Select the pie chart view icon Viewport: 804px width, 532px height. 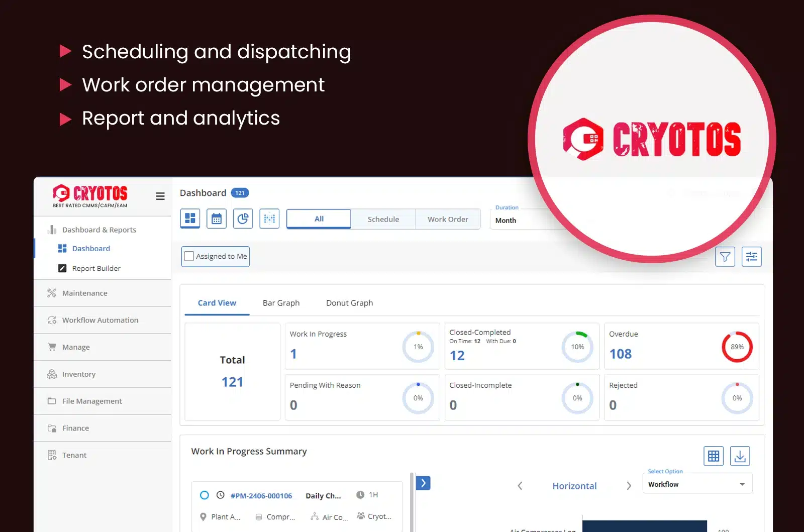[x=243, y=219]
